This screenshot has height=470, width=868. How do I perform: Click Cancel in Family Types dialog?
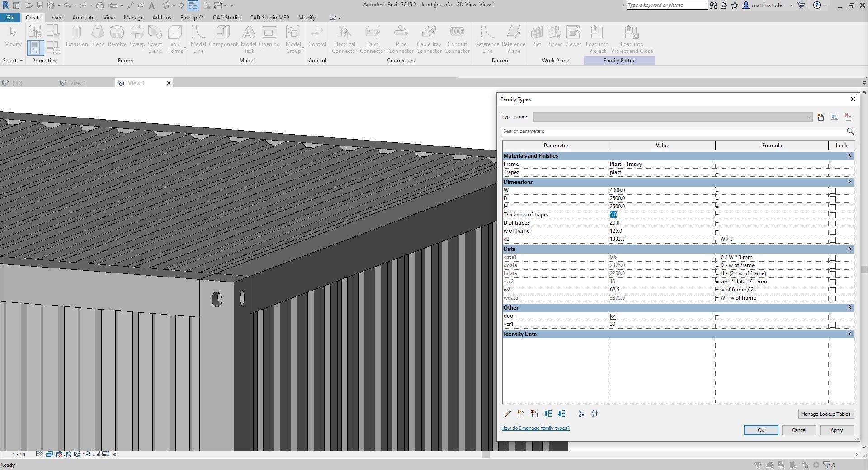tap(798, 430)
